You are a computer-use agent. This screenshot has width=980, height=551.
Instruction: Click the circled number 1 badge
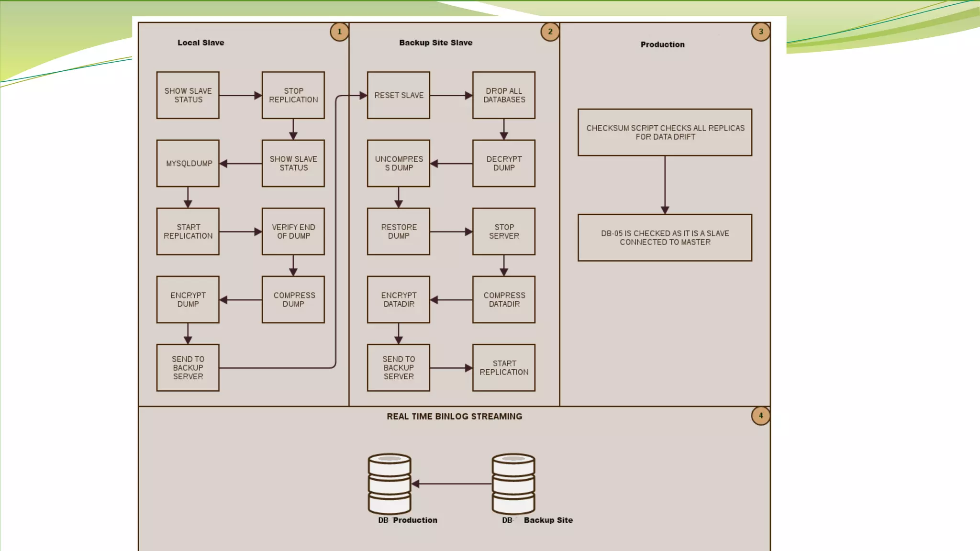(x=339, y=32)
